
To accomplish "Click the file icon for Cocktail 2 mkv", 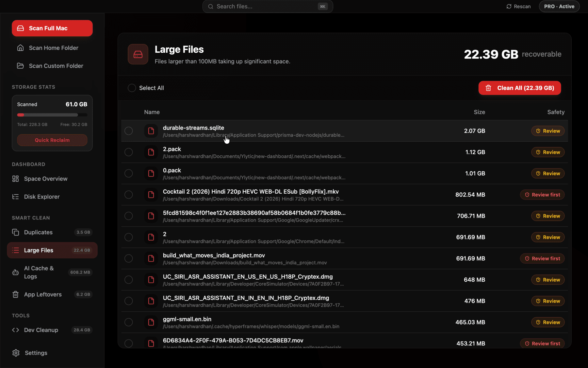I will pyautogui.click(x=151, y=195).
